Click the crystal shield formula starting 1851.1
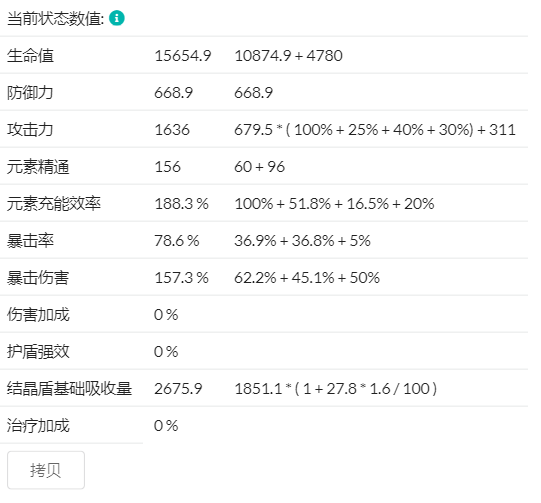Screen dimensions: 541x503 (336, 389)
